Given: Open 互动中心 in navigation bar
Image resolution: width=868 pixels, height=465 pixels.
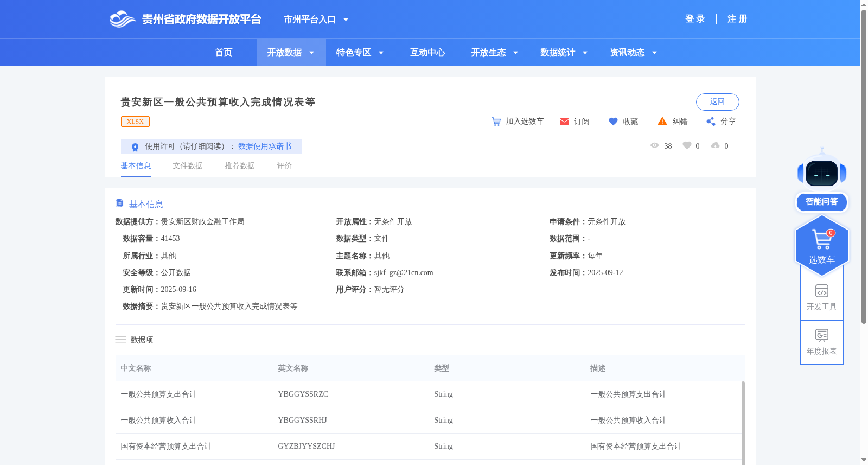Looking at the screenshot, I should pyautogui.click(x=427, y=53).
